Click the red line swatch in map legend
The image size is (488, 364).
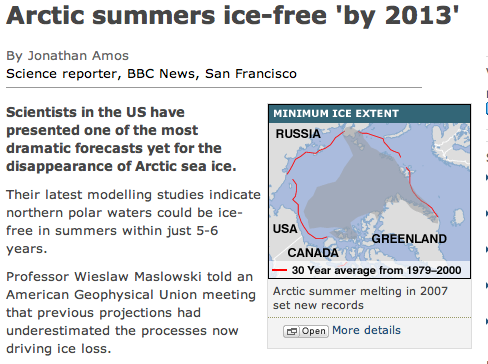pos(279,270)
